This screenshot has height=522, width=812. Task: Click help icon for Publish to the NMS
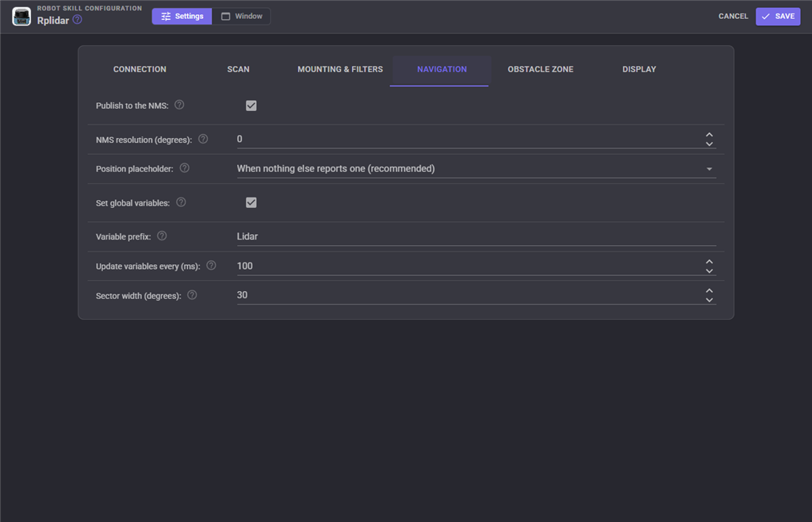[x=179, y=105]
